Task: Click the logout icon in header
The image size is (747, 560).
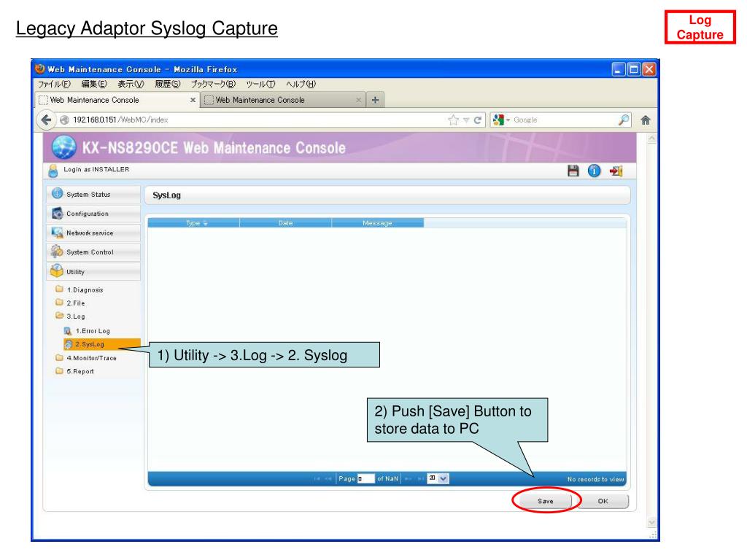Action: (x=616, y=171)
